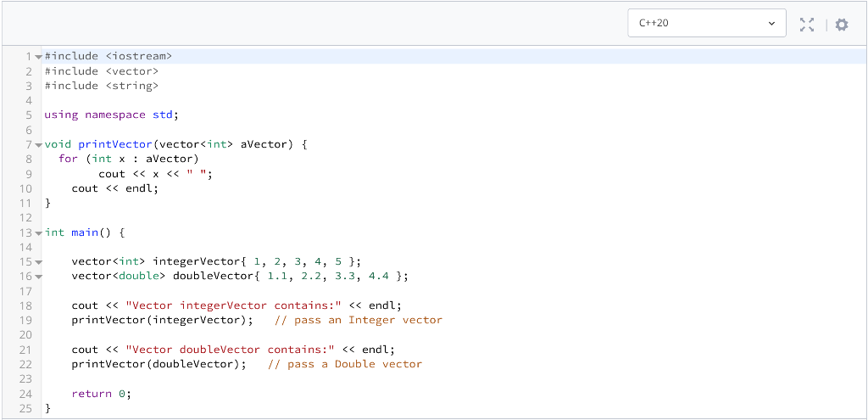Click string "Vector doubleVector contains:"

pos(231,350)
